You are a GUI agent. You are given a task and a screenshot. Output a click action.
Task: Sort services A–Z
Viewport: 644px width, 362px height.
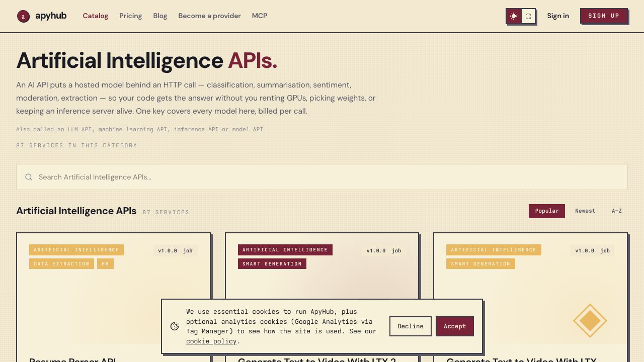pos(617,211)
